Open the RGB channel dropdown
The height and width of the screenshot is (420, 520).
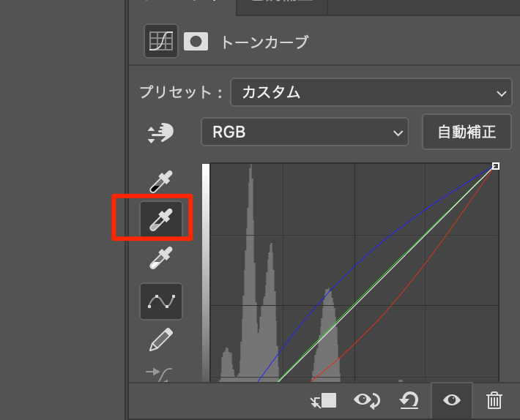(x=304, y=132)
